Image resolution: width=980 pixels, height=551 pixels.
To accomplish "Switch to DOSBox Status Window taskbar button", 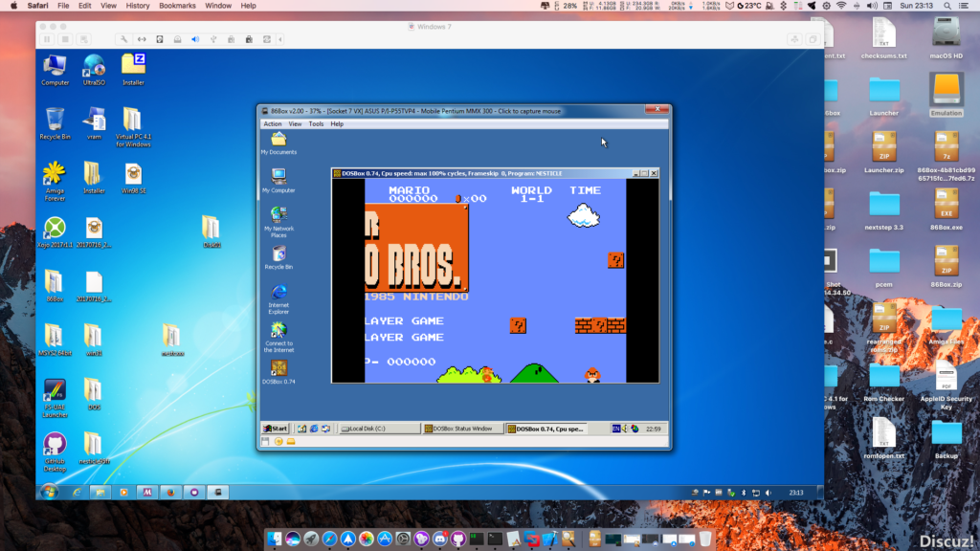I will [x=461, y=429].
